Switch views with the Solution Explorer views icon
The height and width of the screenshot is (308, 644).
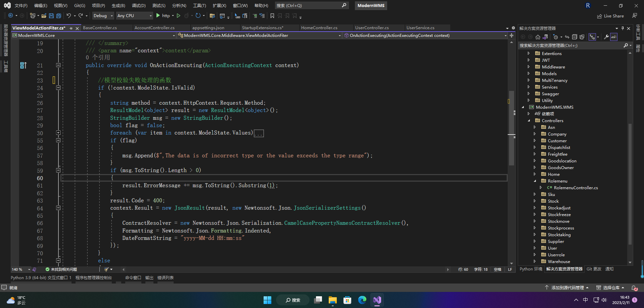coord(545,37)
